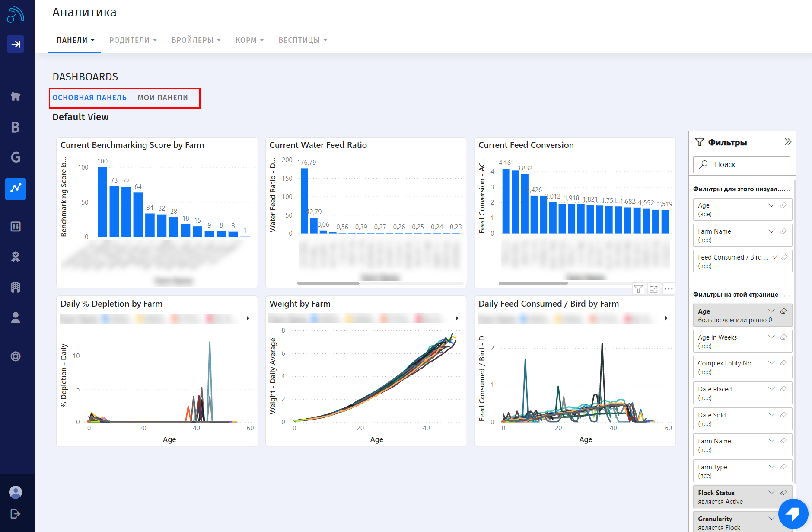Clear the Age In Weeks filter
The width and height of the screenshot is (812, 532).
point(783,337)
